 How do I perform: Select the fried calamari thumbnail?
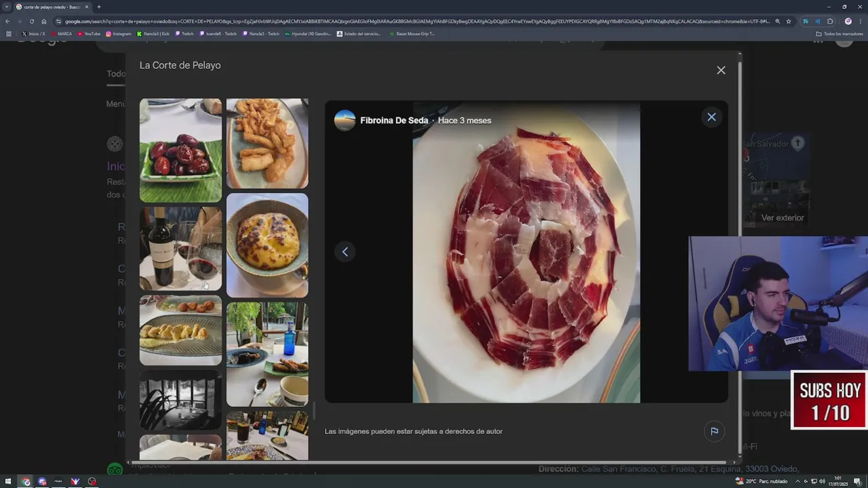tap(267, 144)
